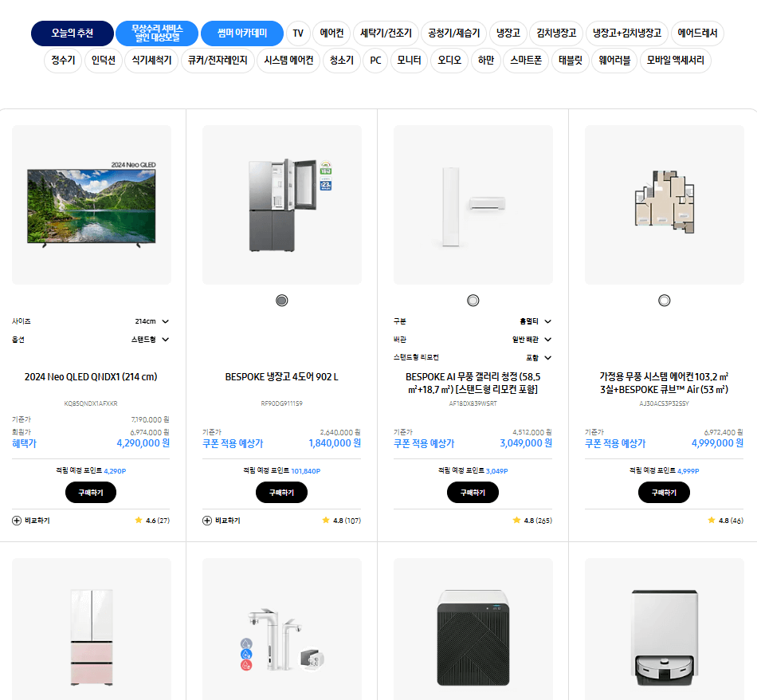
Task: Click the star rating 4.8 (265) on 무풍 갤러리
Action: click(532, 521)
